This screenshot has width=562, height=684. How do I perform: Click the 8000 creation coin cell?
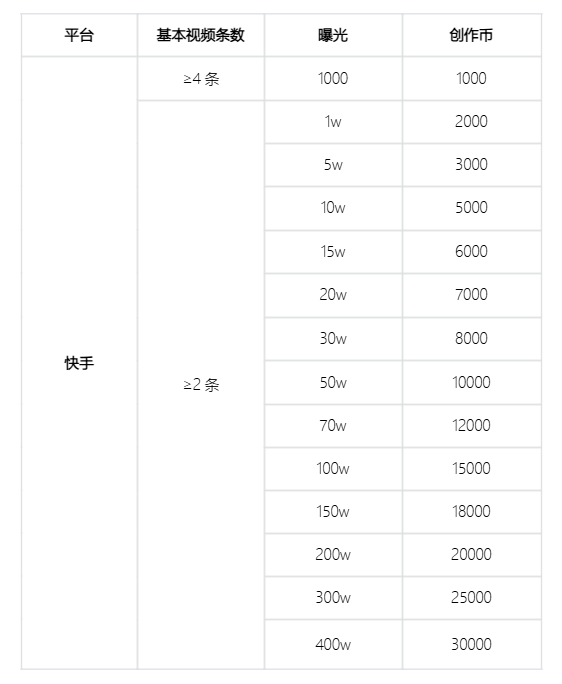471,339
